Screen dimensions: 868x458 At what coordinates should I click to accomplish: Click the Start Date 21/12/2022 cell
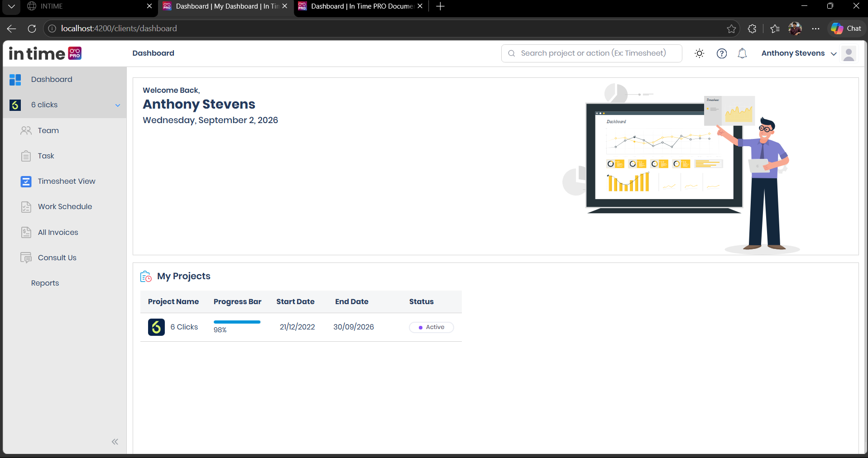297,327
